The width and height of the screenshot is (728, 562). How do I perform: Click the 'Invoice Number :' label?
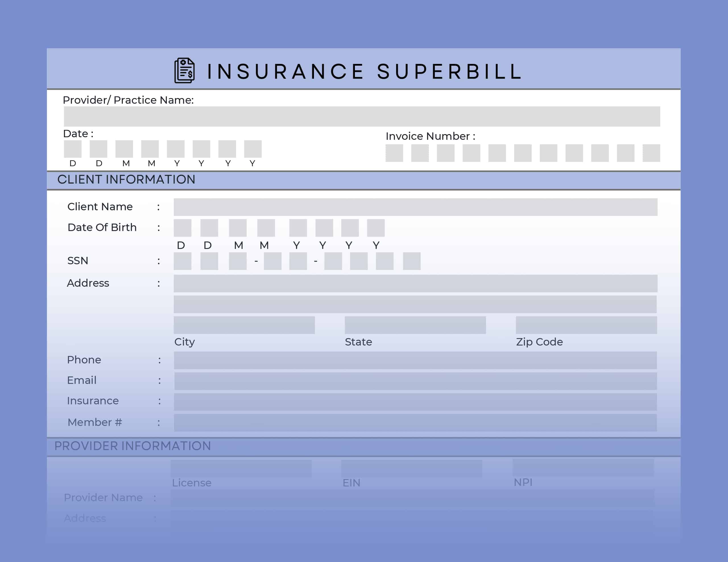pyautogui.click(x=430, y=136)
